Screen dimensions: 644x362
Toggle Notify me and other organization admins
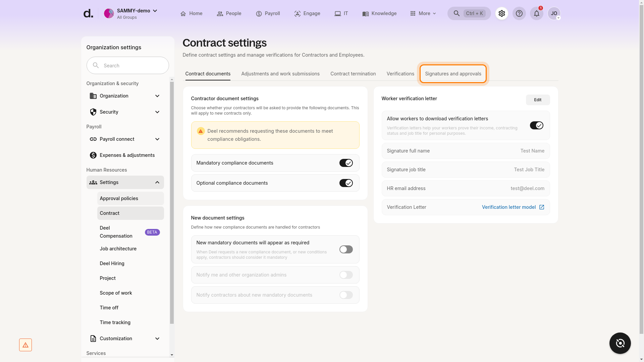click(x=346, y=275)
